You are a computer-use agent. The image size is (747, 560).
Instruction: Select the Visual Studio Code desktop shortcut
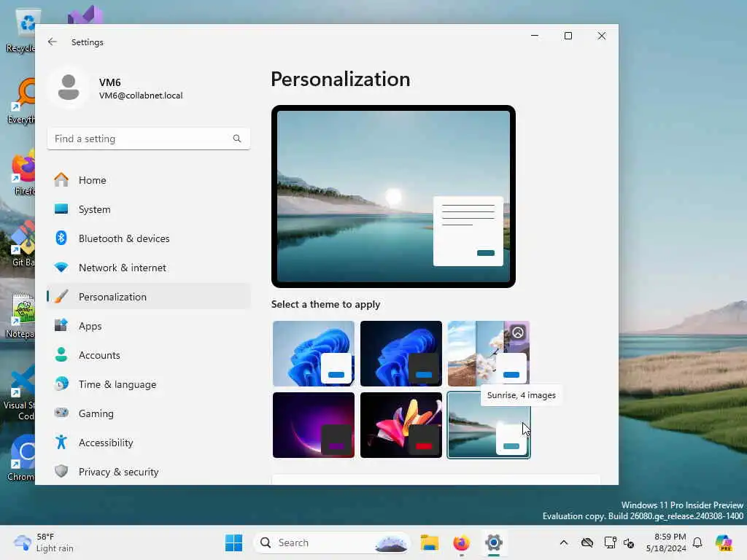coord(19,392)
